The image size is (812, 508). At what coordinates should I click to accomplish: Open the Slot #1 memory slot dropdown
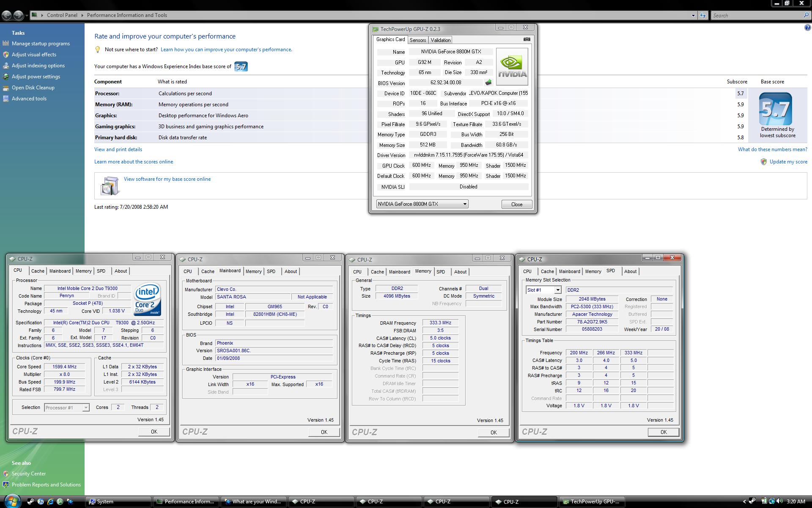558,290
